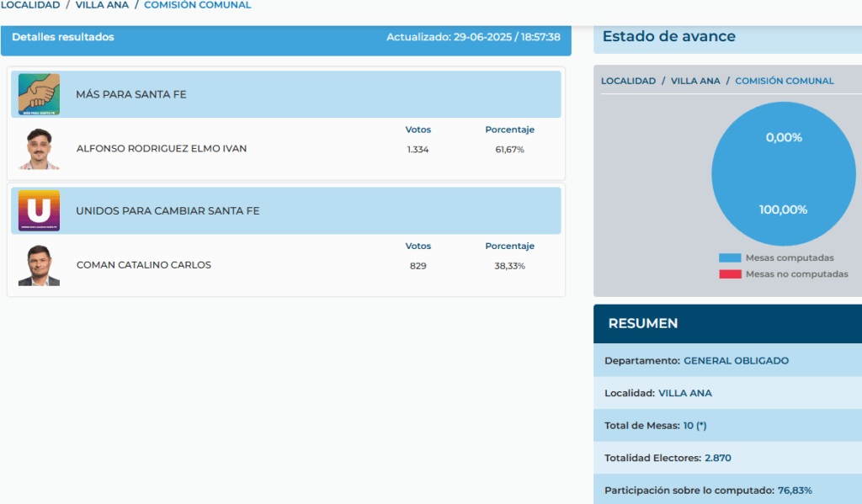Click Coman Catalino Carlos's candidate photo

(39, 266)
